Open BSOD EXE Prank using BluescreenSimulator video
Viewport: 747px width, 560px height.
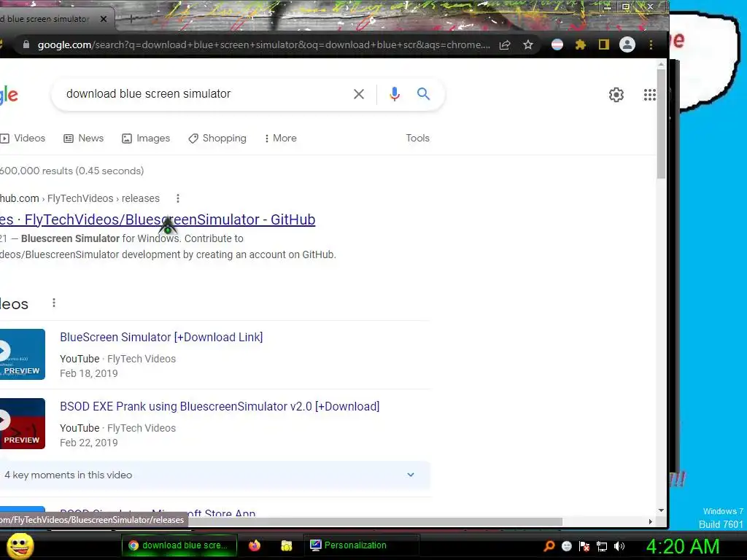(220, 407)
